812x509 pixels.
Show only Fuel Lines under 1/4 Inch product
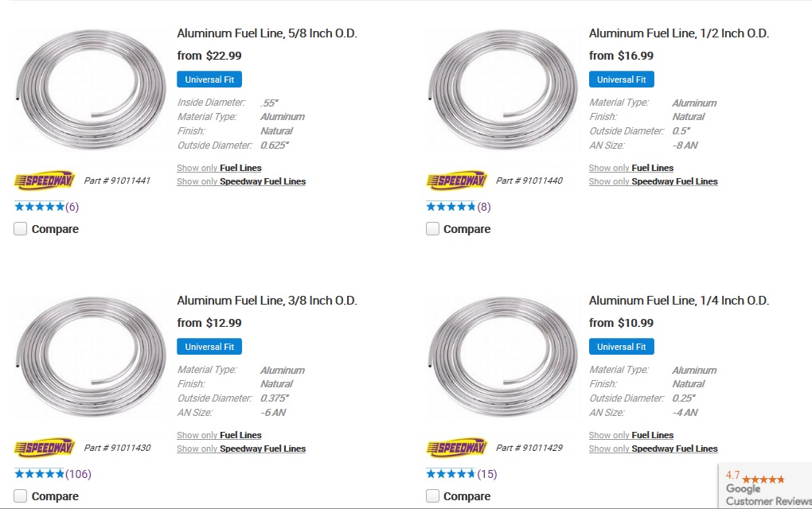(631, 435)
